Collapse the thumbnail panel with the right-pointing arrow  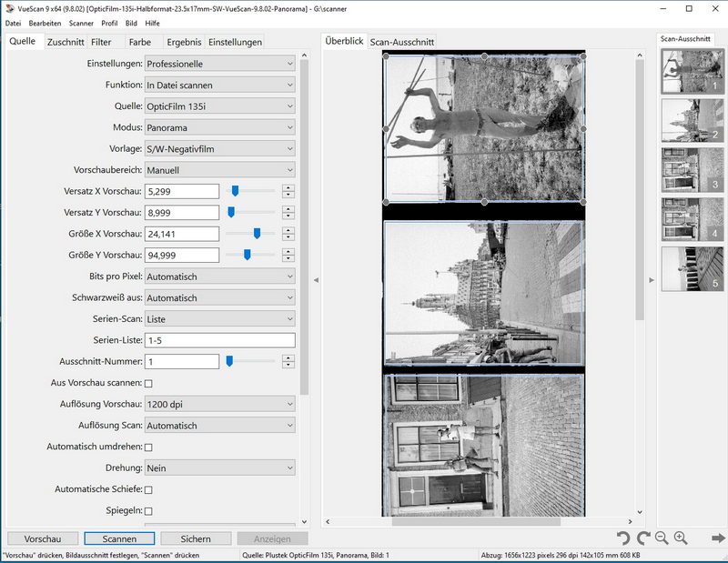pyautogui.click(x=651, y=280)
